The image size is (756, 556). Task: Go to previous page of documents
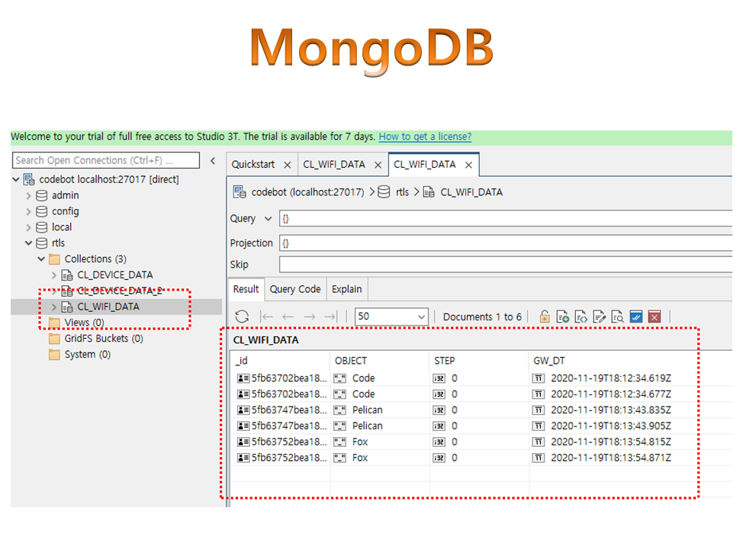tap(288, 317)
